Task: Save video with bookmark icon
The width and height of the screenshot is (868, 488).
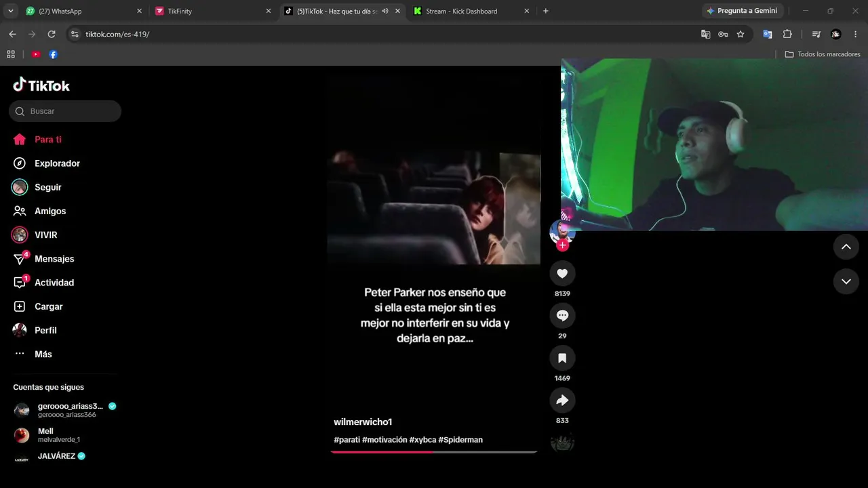Action: (x=562, y=358)
